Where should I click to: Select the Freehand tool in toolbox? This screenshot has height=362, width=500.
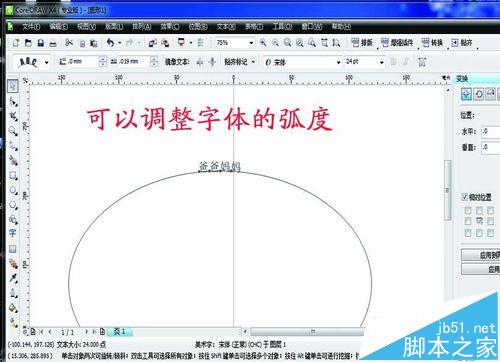coord(13,145)
